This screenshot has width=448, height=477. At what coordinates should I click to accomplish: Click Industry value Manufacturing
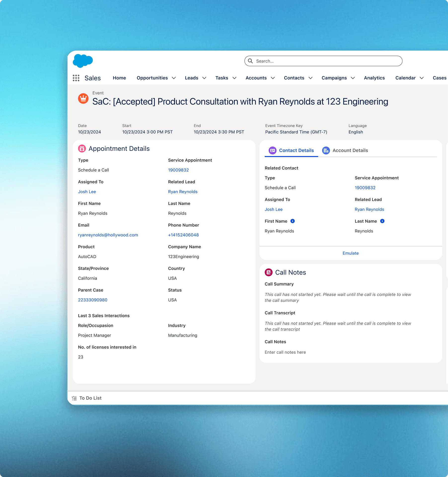[x=183, y=335]
